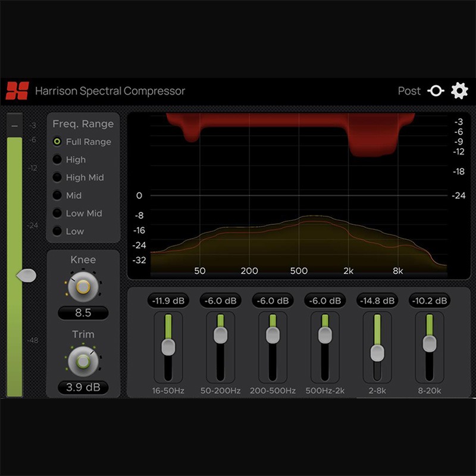Click the Knee value field 8.5
This screenshot has height=476, width=476.
point(83,313)
